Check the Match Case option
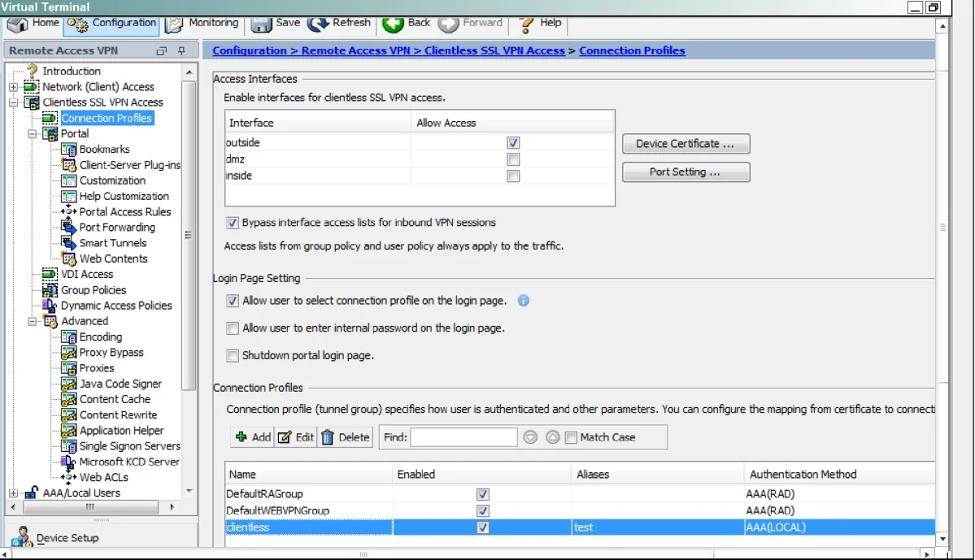This screenshot has width=975, height=560. tap(571, 437)
